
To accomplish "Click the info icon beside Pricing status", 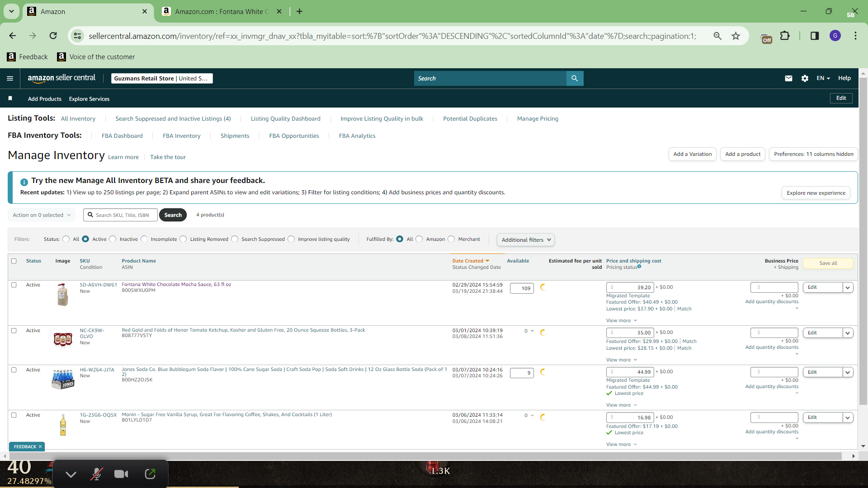I will point(639,267).
